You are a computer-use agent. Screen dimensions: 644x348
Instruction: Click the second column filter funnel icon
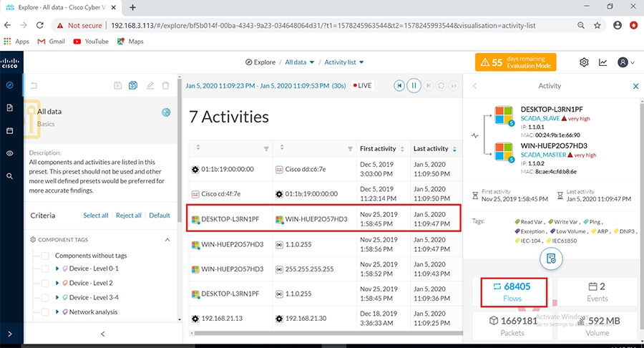click(350, 149)
